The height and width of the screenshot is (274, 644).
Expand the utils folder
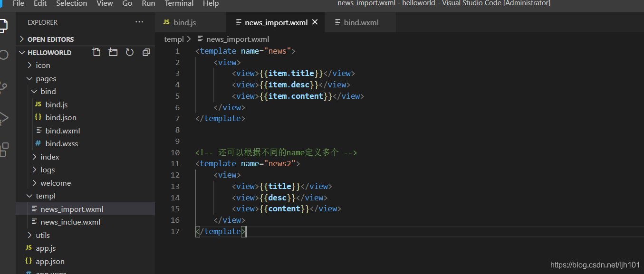coord(30,235)
